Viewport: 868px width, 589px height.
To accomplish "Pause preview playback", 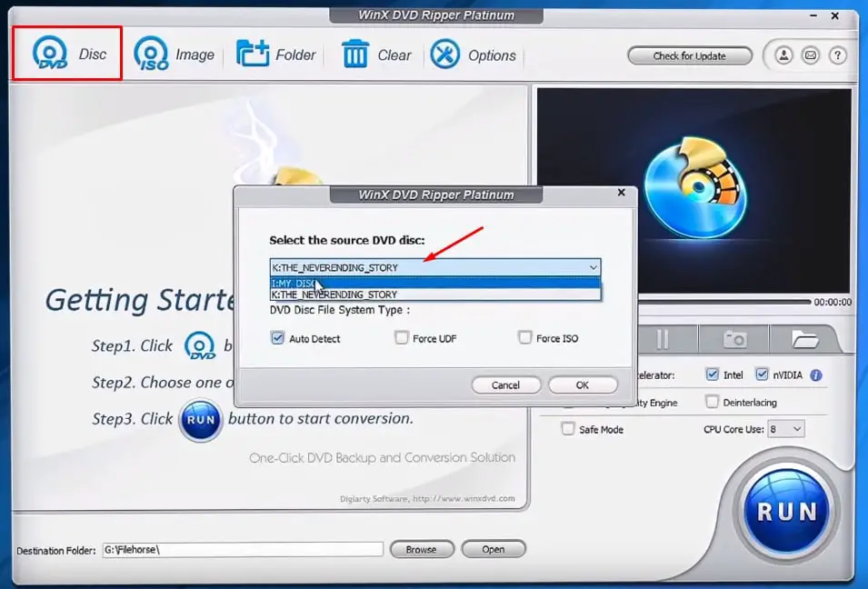I will tap(663, 339).
